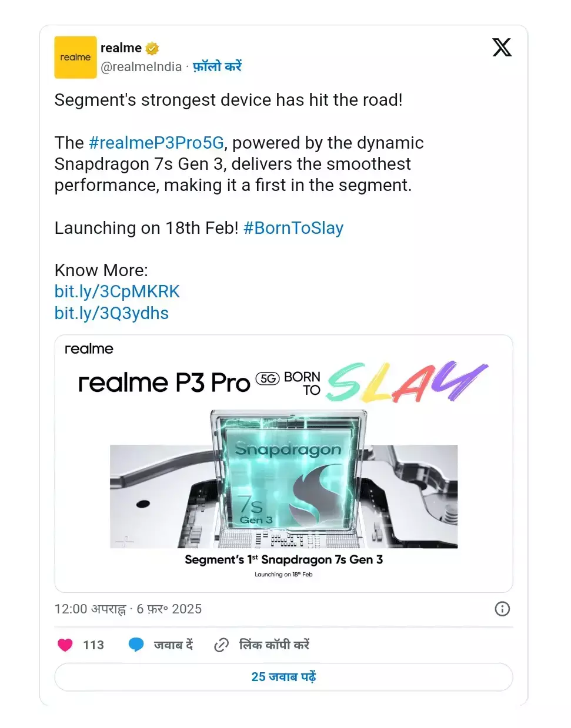This screenshot has width=571, height=728.
Task: Open the tweet info icon
Action: point(502,609)
